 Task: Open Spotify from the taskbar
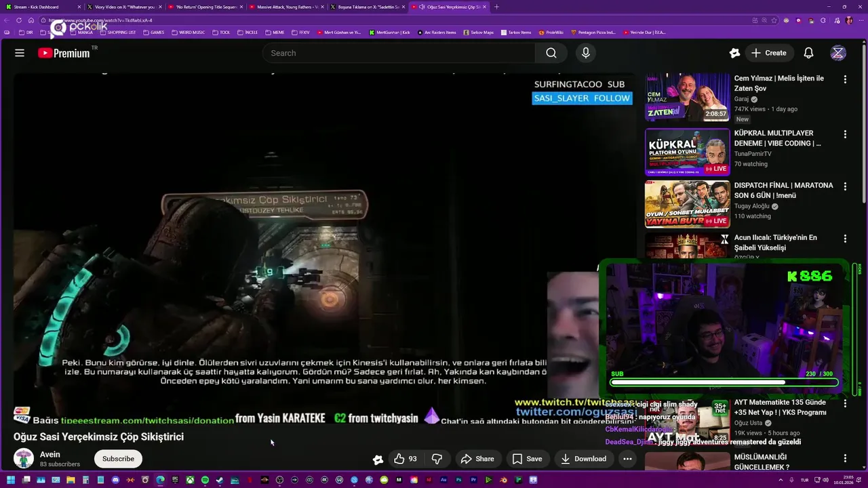click(205, 480)
